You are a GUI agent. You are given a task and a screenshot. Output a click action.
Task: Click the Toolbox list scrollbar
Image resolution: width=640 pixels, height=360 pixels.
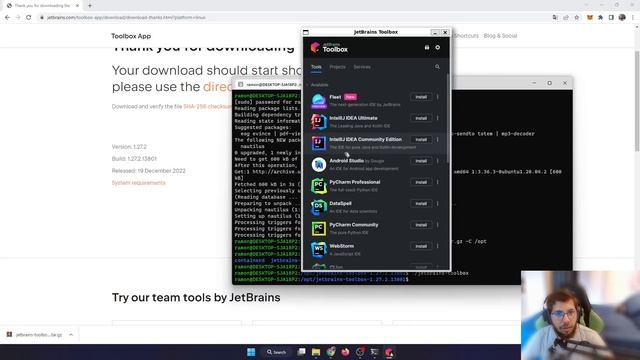[x=448, y=118]
